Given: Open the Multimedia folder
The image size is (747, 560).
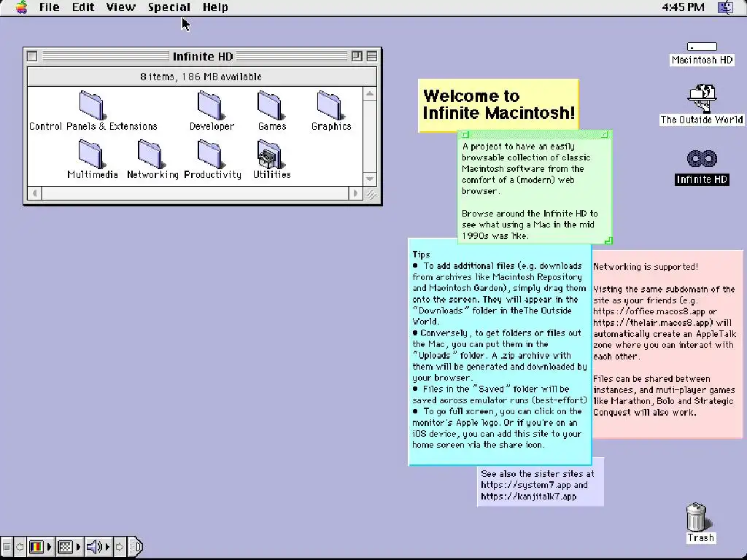Looking at the screenshot, I should pyautogui.click(x=91, y=154).
